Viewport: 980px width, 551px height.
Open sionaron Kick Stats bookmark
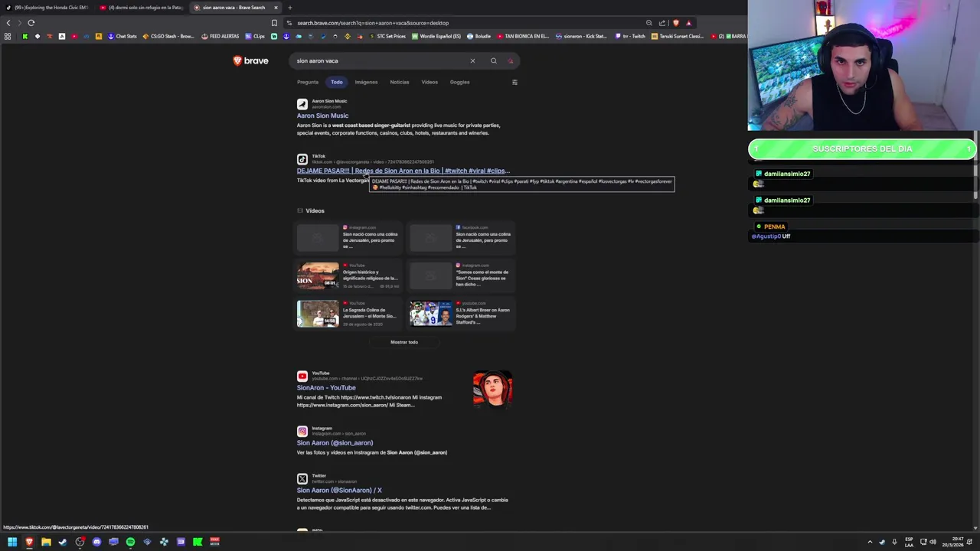[x=581, y=36]
